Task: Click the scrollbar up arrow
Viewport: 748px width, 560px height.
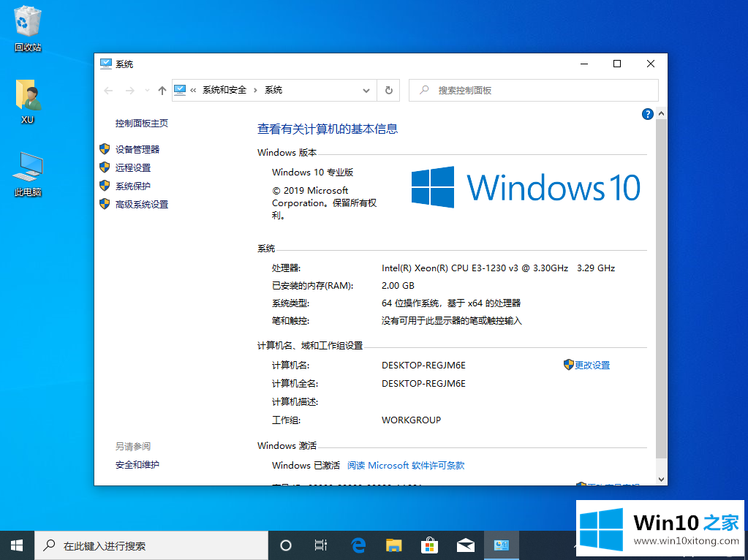Action: (x=661, y=113)
